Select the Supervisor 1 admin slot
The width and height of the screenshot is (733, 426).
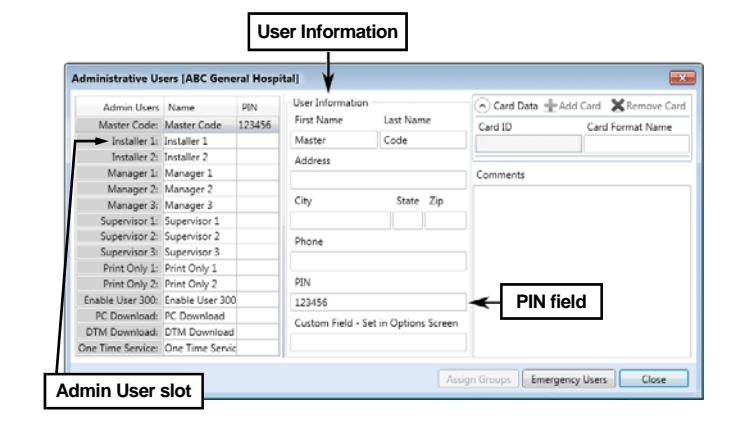tap(177, 221)
